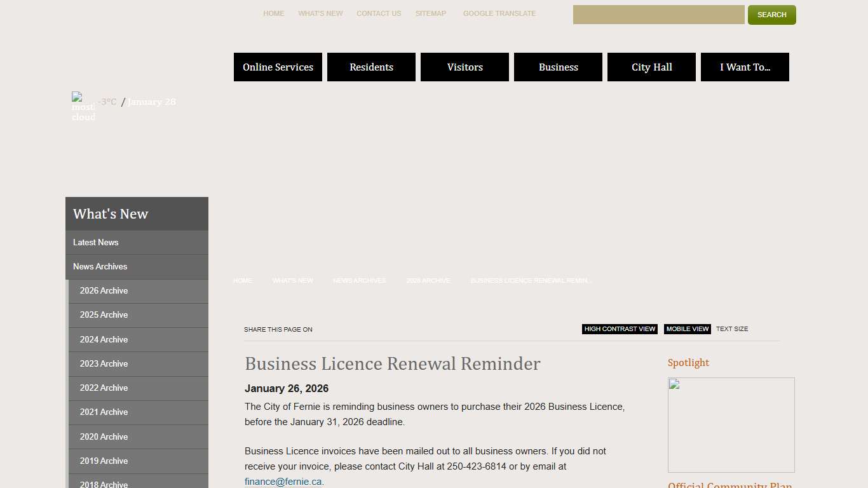
Task: Open Latest News in the sidebar
Action: [x=95, y=242]
